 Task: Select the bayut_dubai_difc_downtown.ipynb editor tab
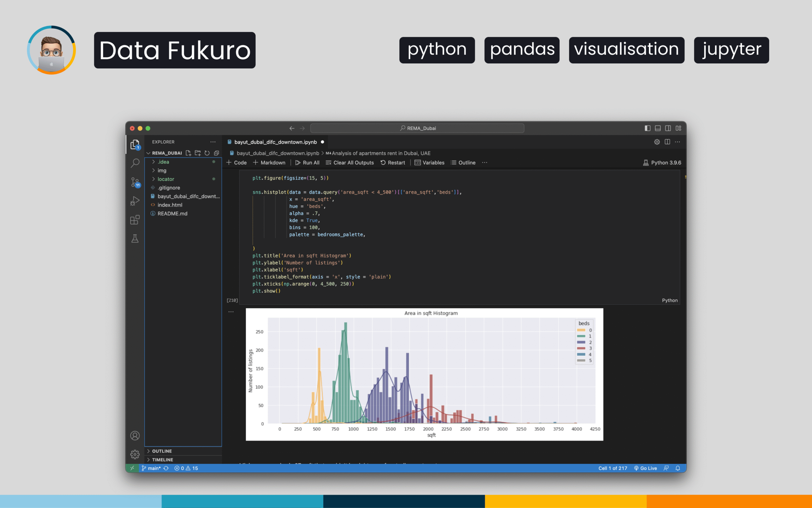(x=275, y=142)
